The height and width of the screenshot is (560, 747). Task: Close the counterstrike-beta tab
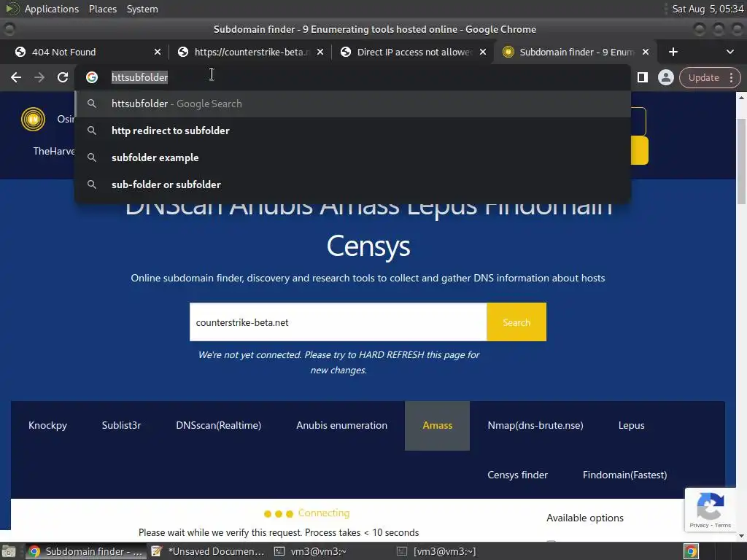tap(320, 52)
